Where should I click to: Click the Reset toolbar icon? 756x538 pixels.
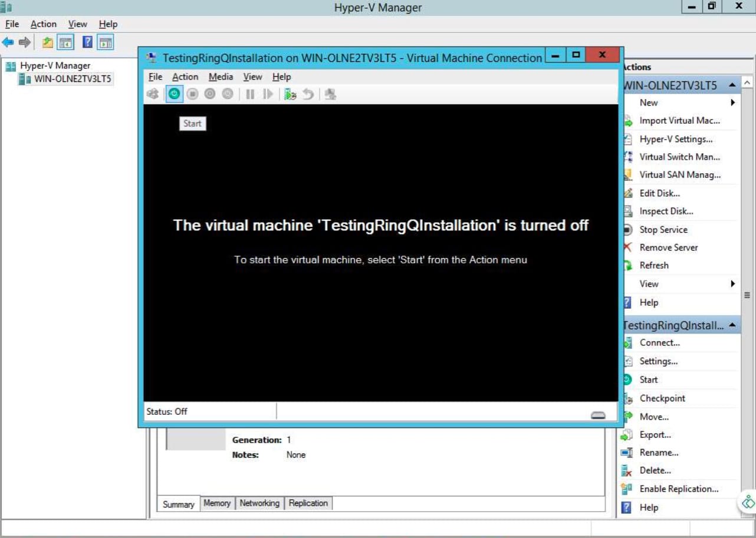coord(268,93)
